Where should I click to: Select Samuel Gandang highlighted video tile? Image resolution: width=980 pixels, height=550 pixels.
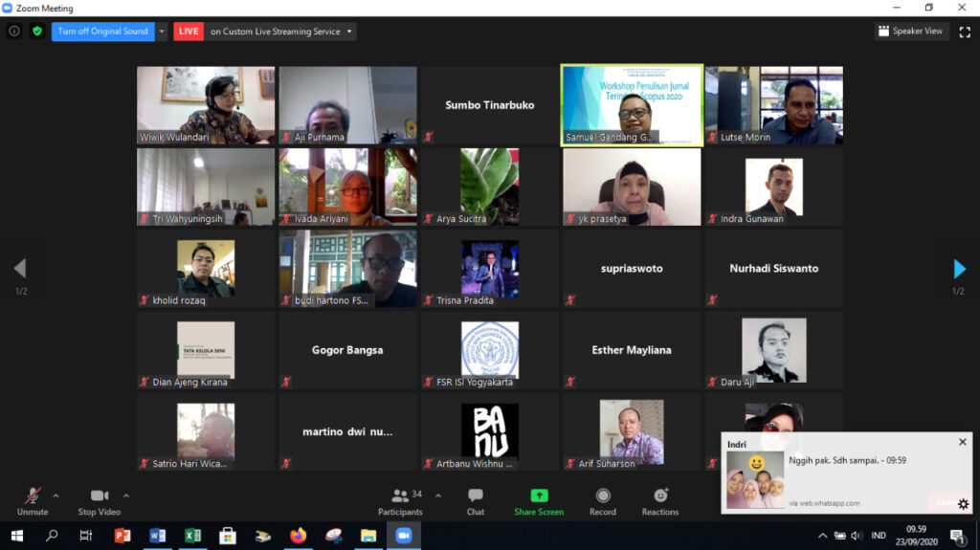tap(632, 105)
